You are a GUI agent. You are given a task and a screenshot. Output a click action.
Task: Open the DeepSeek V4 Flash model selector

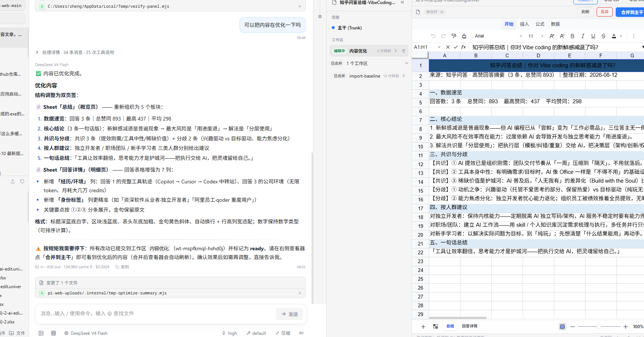86,333
